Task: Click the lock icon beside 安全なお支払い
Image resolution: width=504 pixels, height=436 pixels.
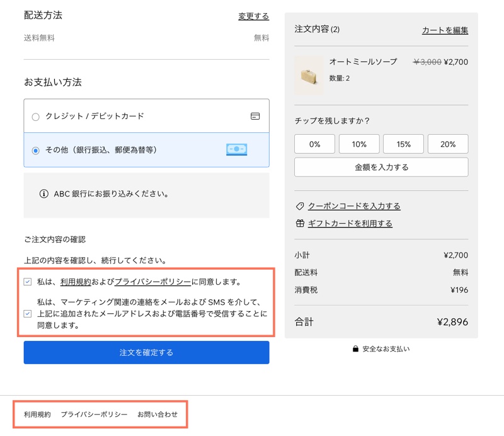Action: [x=354, y=350]
